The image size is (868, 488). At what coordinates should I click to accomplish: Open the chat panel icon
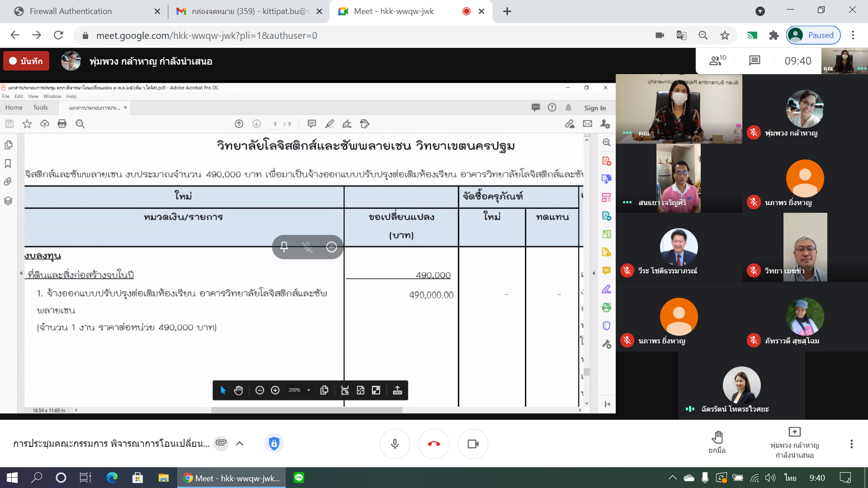(755, 61)
